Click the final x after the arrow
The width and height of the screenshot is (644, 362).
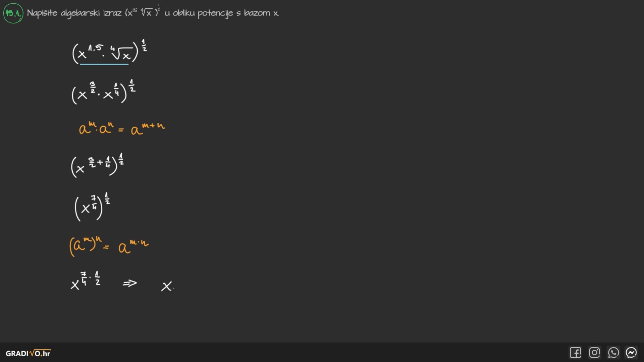tap(166, 287)
